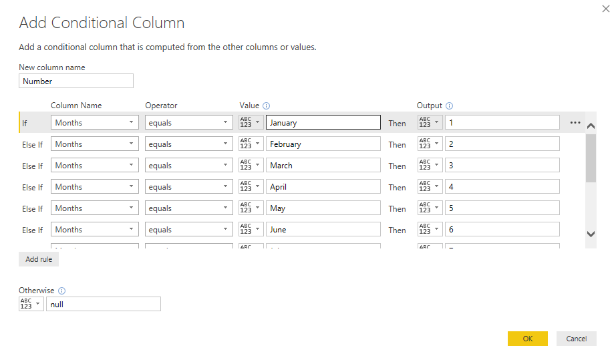Open output type selector for output 5
The image size is (616, 364).
[x=430, y=208]
